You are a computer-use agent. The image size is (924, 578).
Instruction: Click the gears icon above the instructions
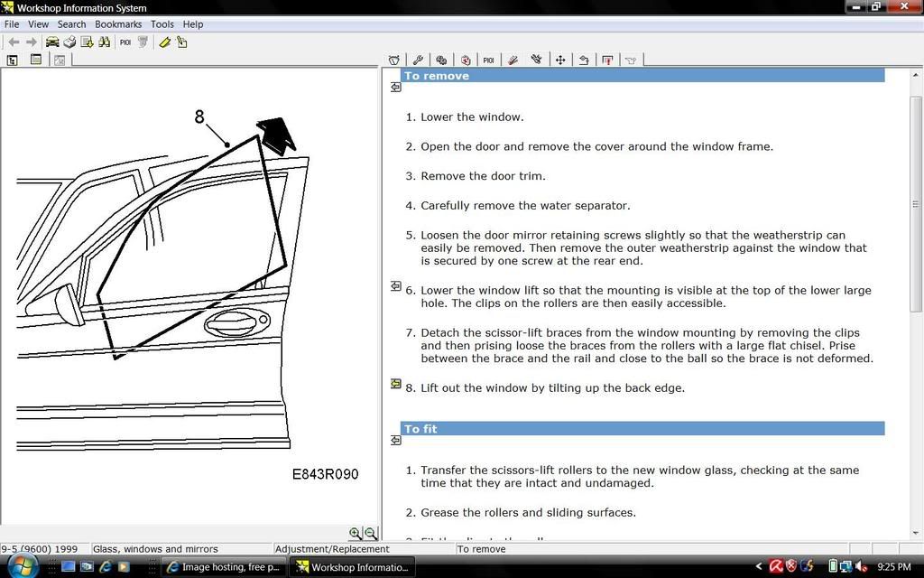tap(441, 60)
